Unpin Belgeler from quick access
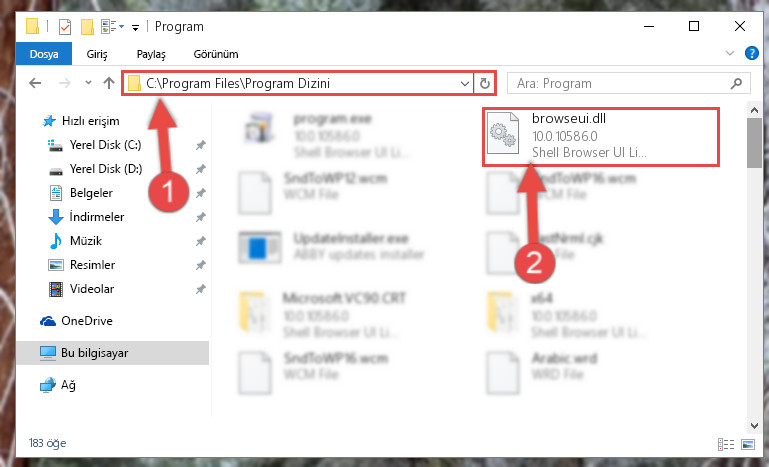Screen dimensions: 769x467 (201, 193)
